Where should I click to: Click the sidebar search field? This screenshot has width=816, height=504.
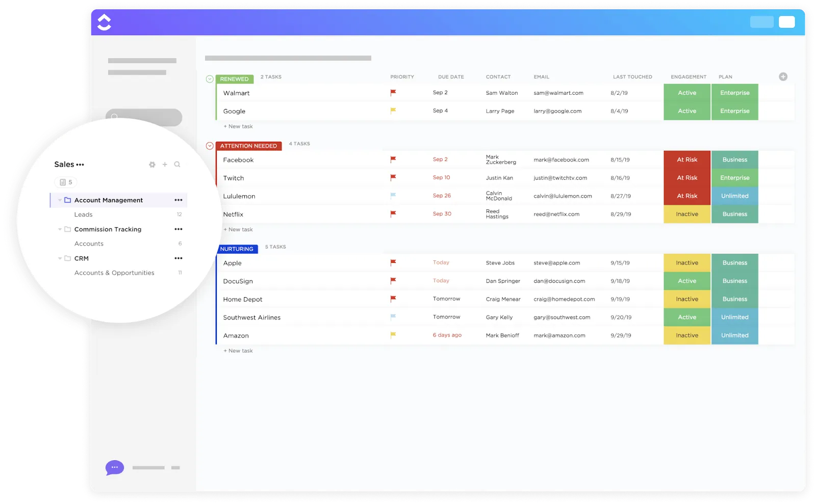tap(144, 117)
